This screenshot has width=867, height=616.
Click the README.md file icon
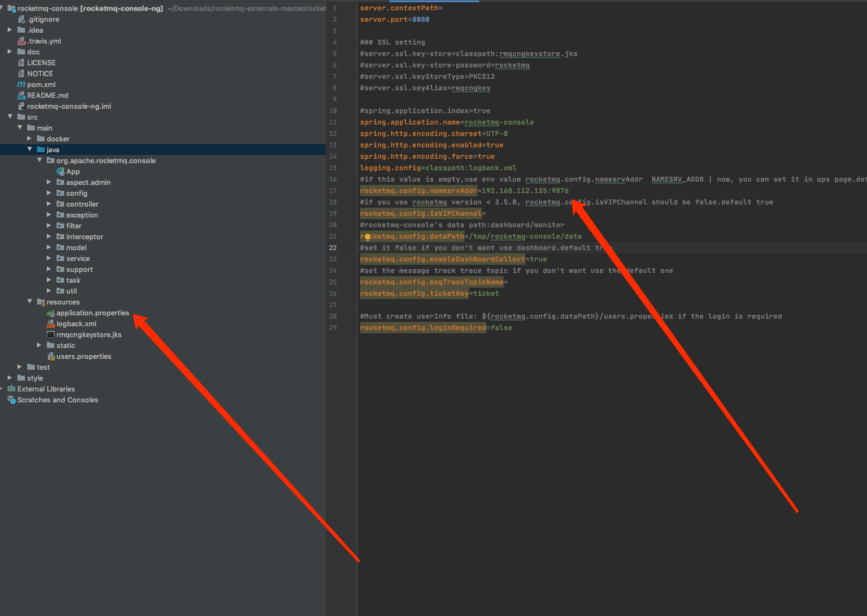(21, 96)
